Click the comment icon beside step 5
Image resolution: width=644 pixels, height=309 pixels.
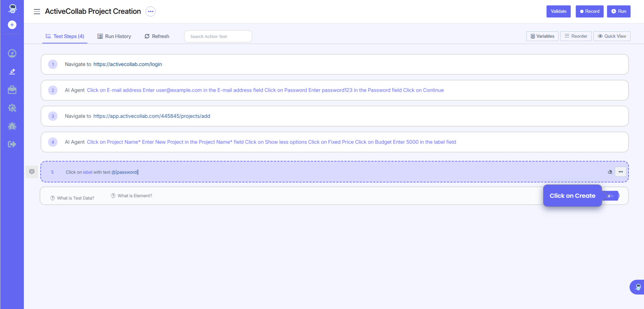[32, 172]
